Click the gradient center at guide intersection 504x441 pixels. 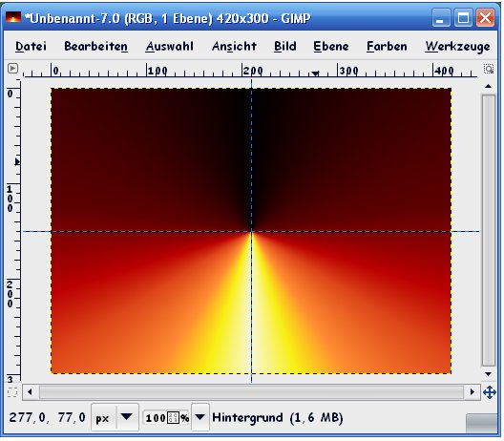pyautogui.click(x=252, y=231)
